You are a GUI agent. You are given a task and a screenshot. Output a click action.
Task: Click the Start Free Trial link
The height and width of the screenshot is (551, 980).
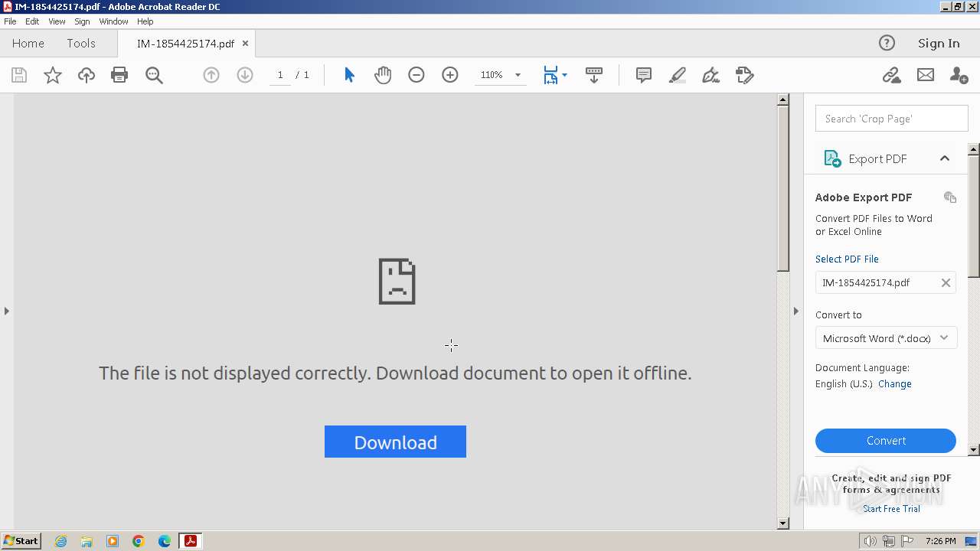click(x=892, y=509)
